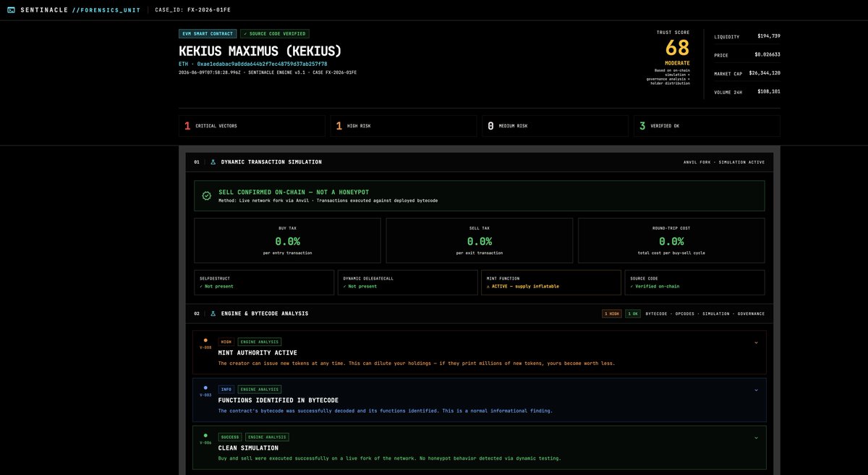Click the V-003 finding ID
Screen dimensions: 868x475
click(205, 395)
